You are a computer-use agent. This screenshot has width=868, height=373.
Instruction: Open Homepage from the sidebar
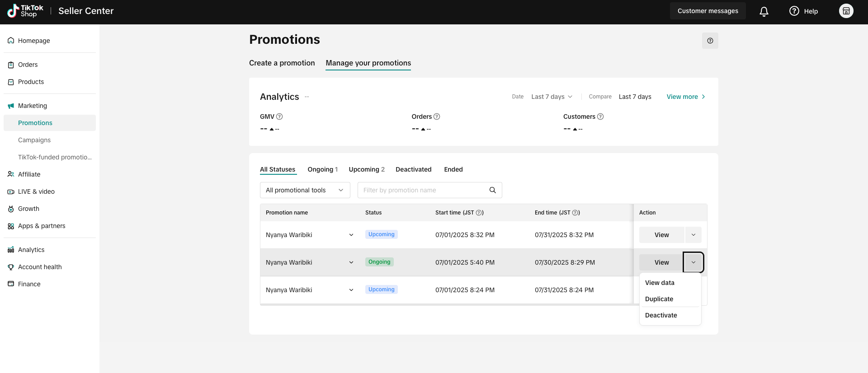pyautogui.click(x=50, y=41)
